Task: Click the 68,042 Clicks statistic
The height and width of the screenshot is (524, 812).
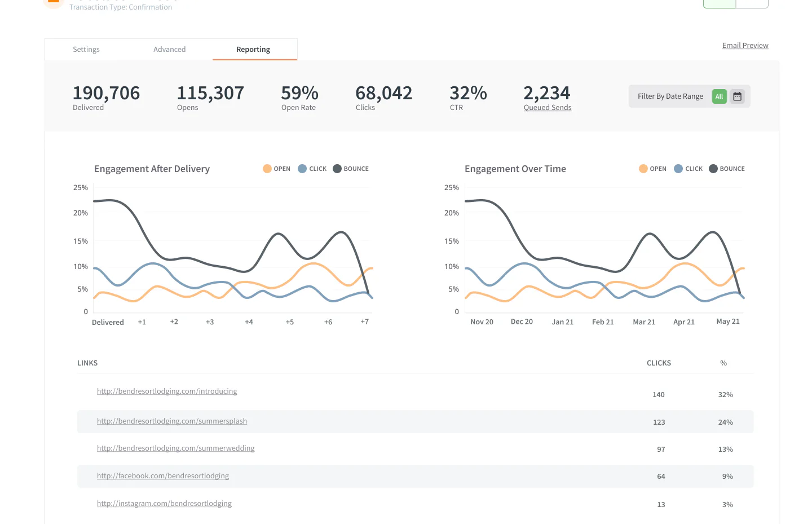Action: (384, 98)
